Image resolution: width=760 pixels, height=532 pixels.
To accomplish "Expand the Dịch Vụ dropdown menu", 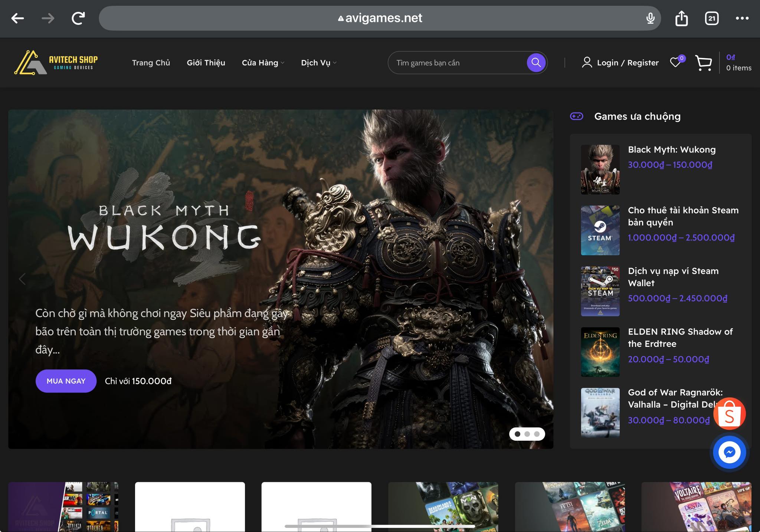I will click(x=319, y=63).
